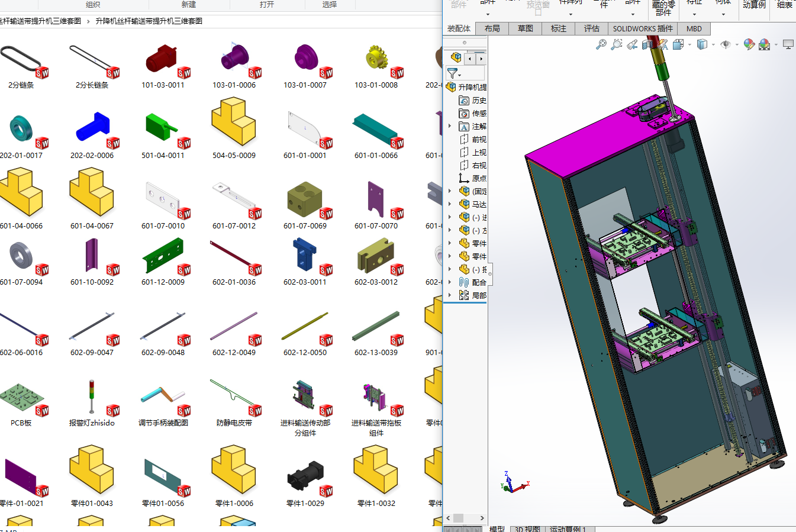The image size is (796, 532).
Task: Open the Hide/Show Items dropdown arrow
Action: [x=737, y=45]
